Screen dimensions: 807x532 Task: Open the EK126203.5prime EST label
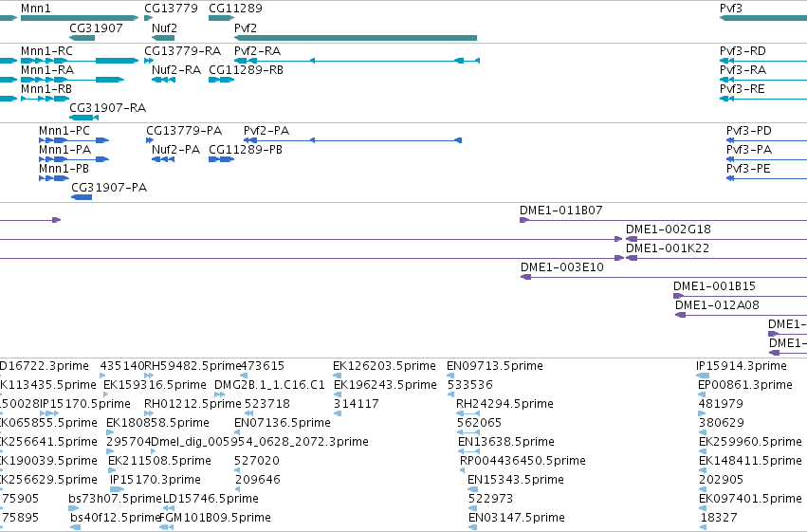tap(384, 366)
